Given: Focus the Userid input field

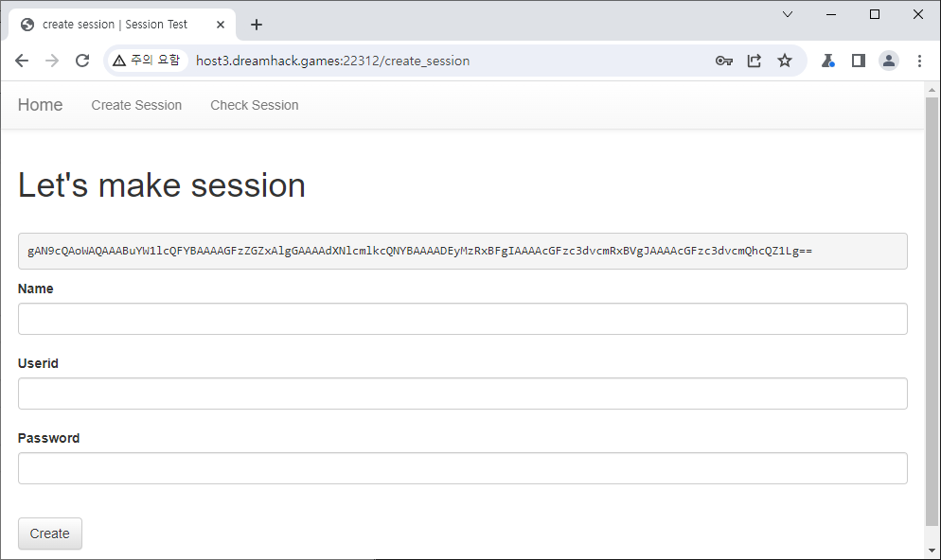Looking at the screenshot, I should 462,394.
